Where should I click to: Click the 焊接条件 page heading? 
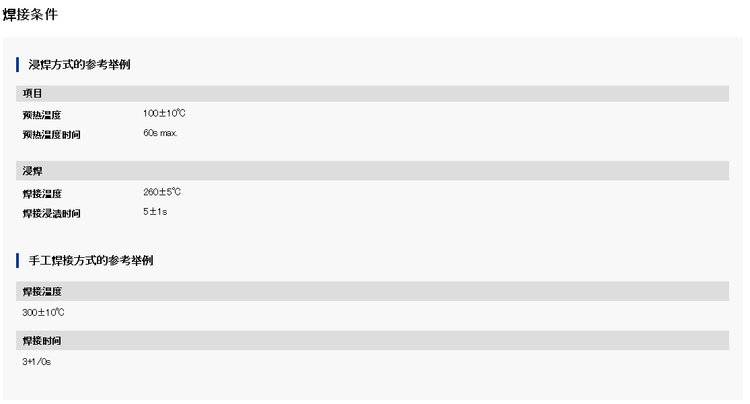(31, 14)
